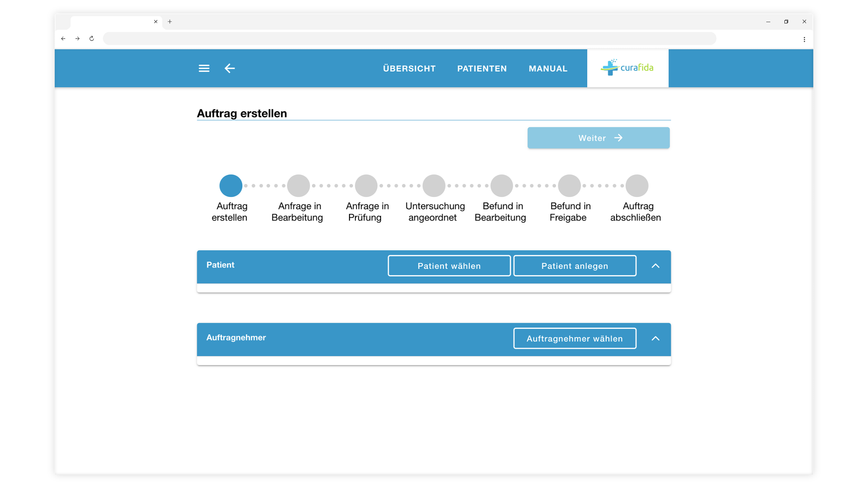
Task: Click the browser back navigation arrow
Action: 63,39
